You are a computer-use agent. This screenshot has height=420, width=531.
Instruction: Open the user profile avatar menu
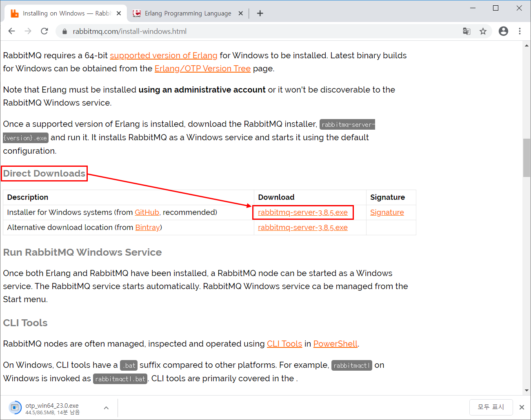[503, 31]
